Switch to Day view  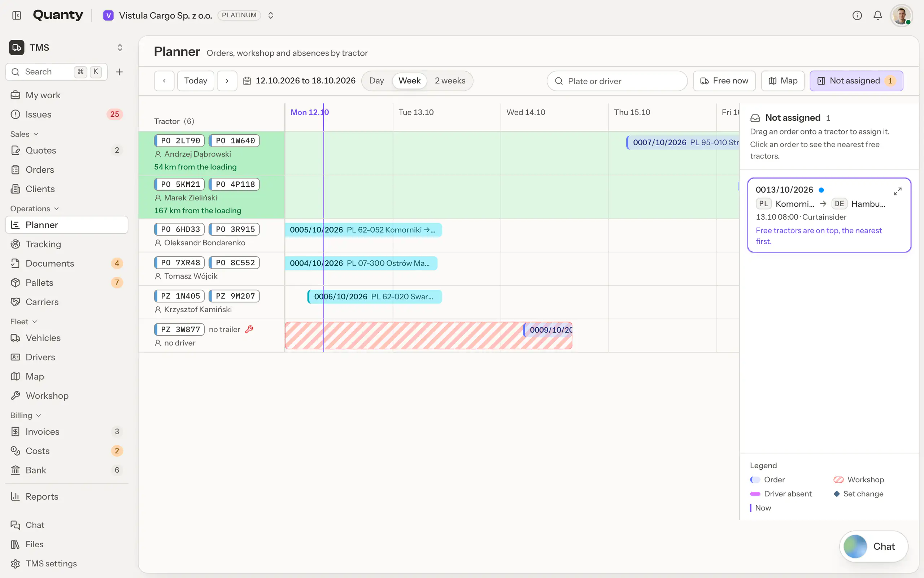376,81
